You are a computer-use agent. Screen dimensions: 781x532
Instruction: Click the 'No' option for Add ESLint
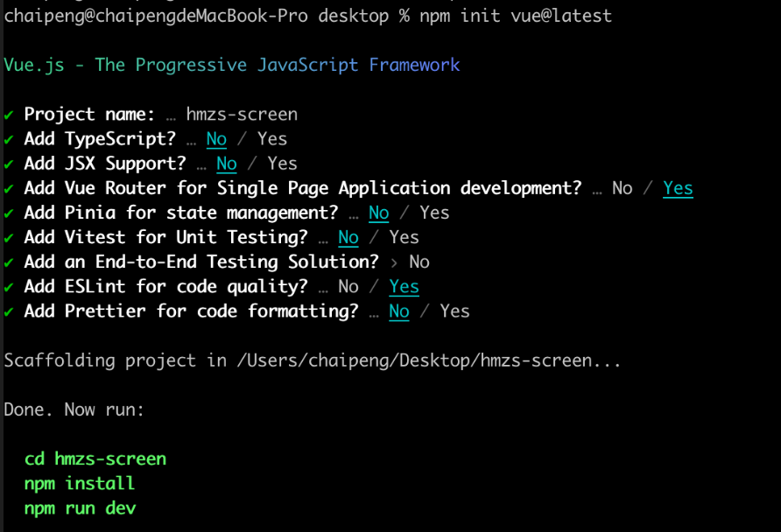pos(348,287)
